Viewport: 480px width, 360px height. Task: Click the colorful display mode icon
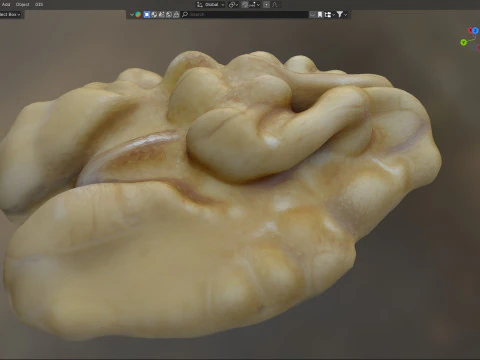[x=138, y=14]
